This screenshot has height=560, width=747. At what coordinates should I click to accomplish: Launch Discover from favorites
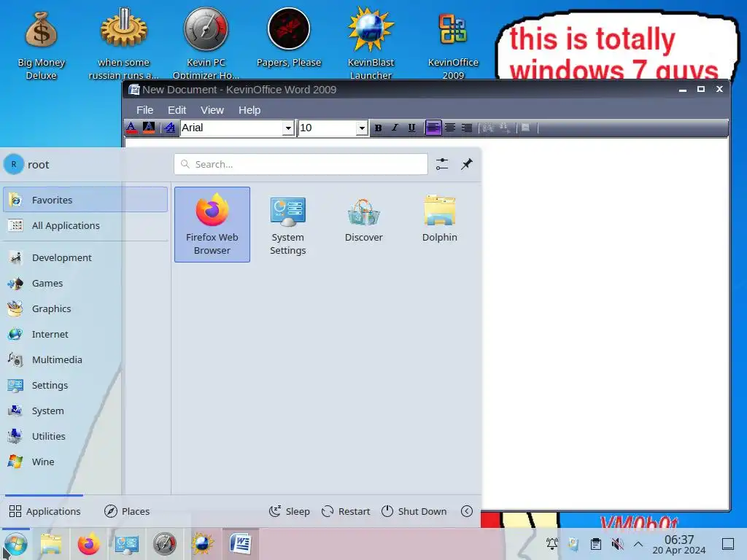[x=363, y=225]
